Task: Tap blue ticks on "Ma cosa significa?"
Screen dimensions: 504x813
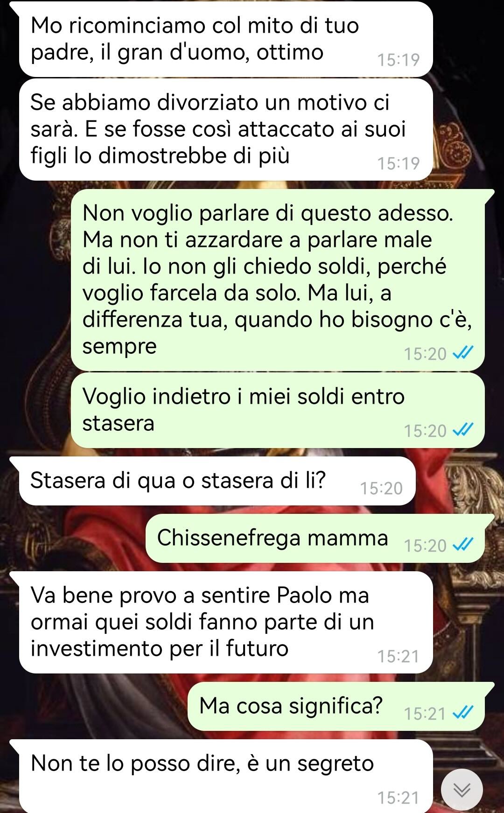Action: [x=463, y=712]
